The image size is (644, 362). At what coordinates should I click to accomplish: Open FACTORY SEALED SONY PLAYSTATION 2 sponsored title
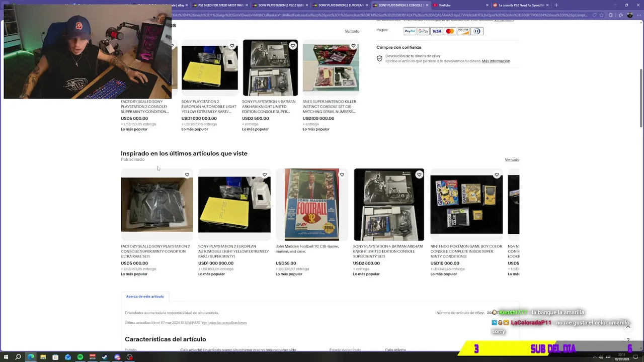[155, 251]
